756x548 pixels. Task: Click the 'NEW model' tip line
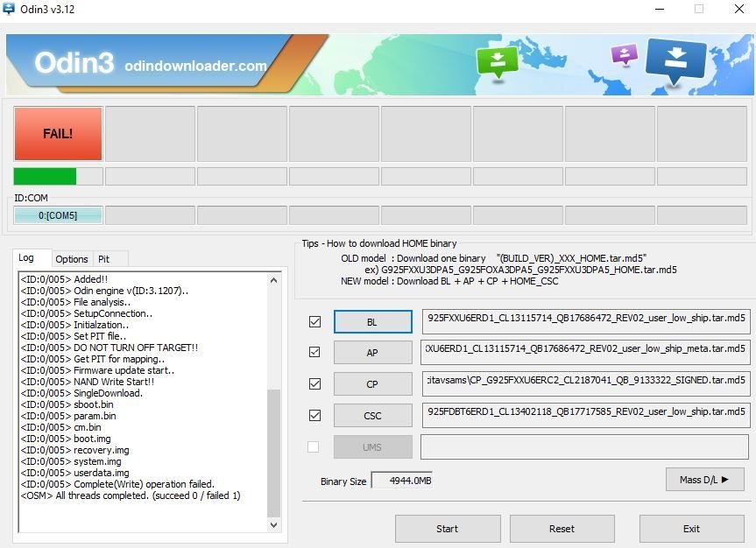pyautogui.click(x=449, y=281)
